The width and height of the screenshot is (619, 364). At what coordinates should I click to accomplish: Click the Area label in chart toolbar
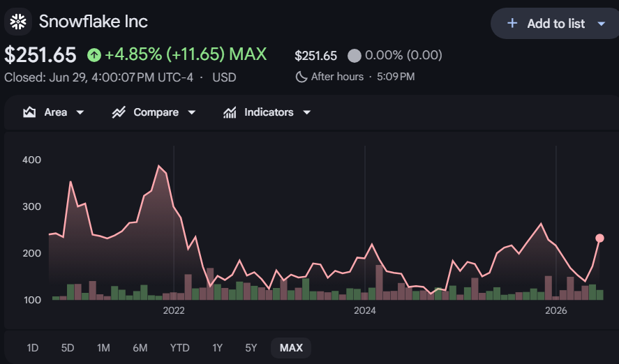pos(56,112)
